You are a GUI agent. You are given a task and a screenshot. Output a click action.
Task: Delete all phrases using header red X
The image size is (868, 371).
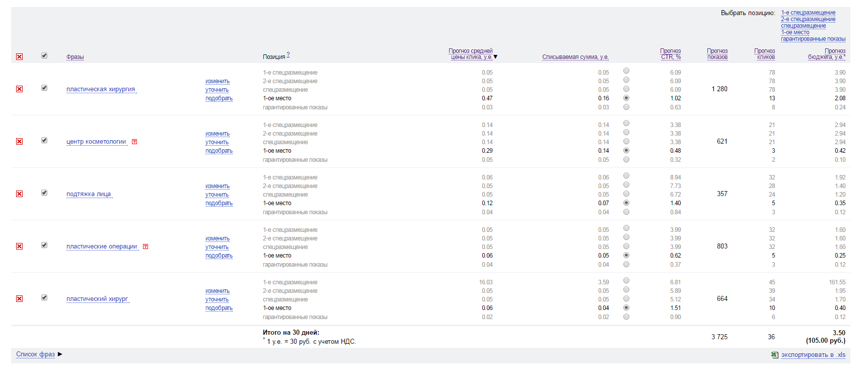19,56
